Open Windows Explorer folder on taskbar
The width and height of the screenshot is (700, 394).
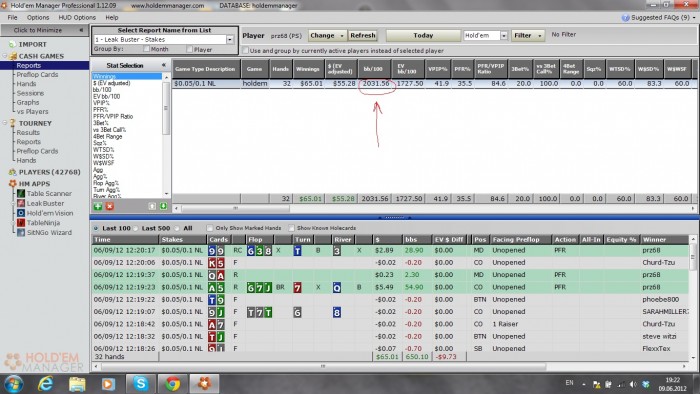click(77, 384)
